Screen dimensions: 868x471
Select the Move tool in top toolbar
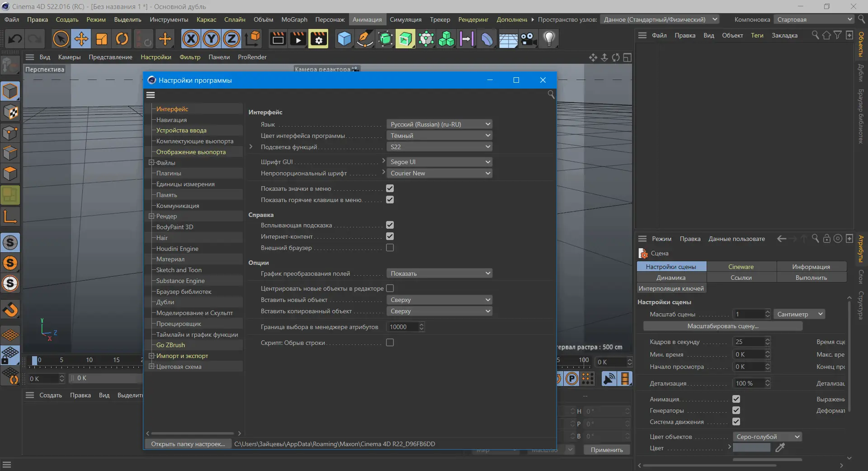point(81,39)
